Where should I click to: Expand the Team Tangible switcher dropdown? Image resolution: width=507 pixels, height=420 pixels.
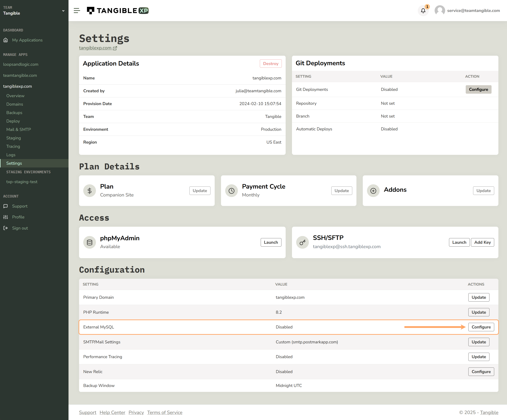click(63, 11)
